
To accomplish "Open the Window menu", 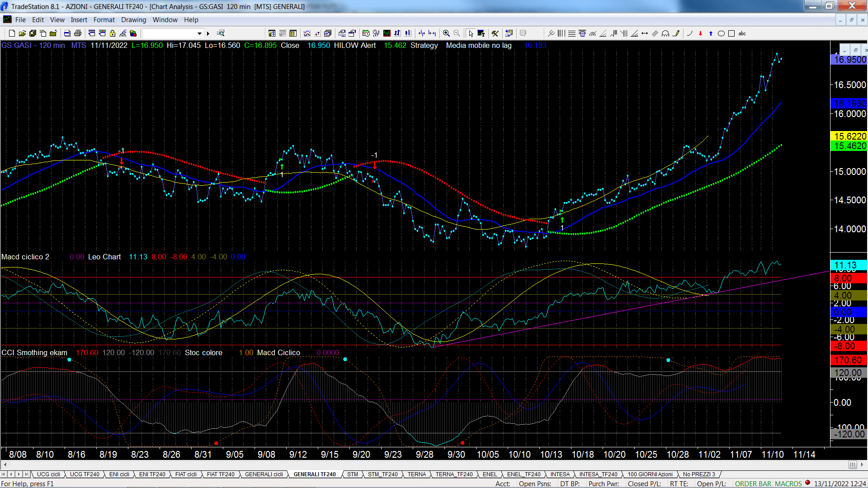I will (x=165, y=20).
